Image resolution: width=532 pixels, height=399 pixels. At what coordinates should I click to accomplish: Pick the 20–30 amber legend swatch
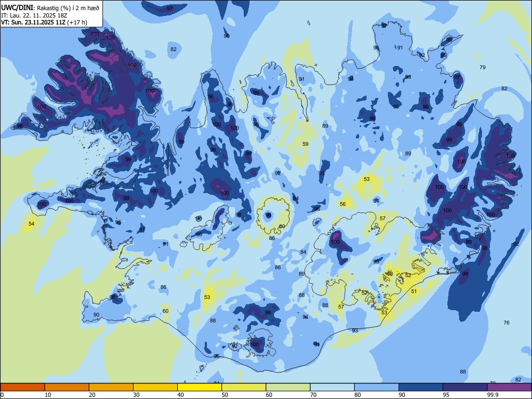[x=111, y=387]
